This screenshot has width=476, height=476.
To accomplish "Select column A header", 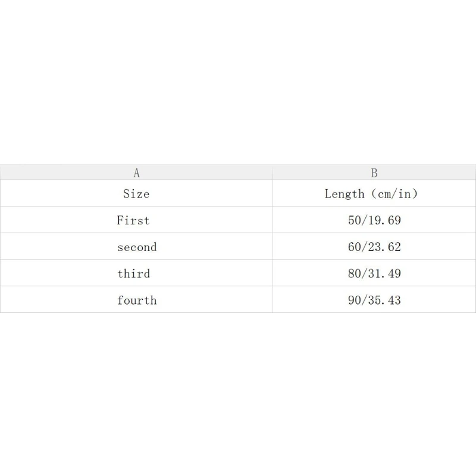I will [x=136, y=173].
